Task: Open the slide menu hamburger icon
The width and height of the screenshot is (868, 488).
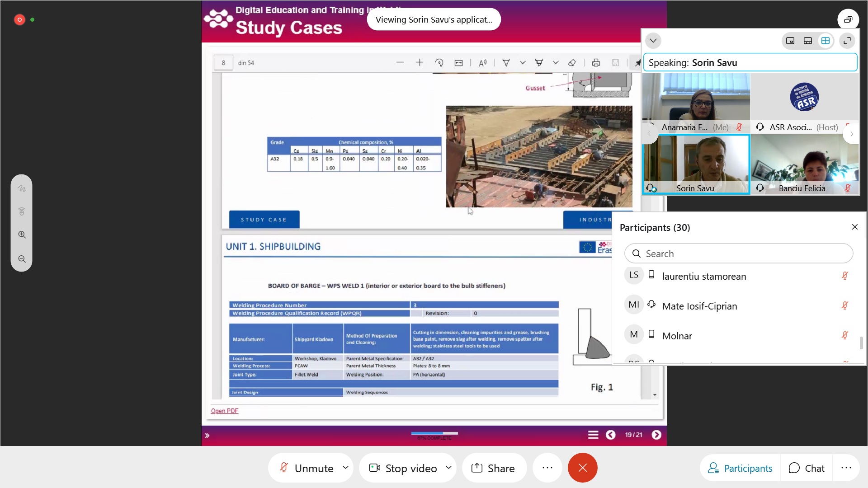Action: [x=593, y=435]
